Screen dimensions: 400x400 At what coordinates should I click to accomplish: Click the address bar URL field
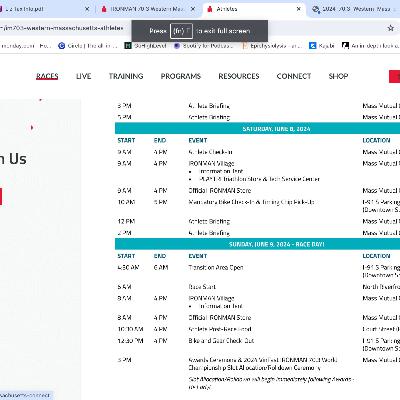62,28
